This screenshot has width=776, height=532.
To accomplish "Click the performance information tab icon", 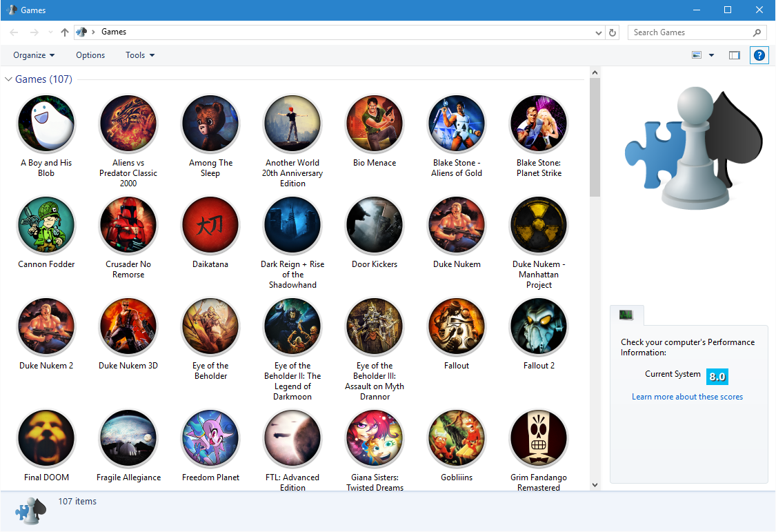I will tap(626, 315).
